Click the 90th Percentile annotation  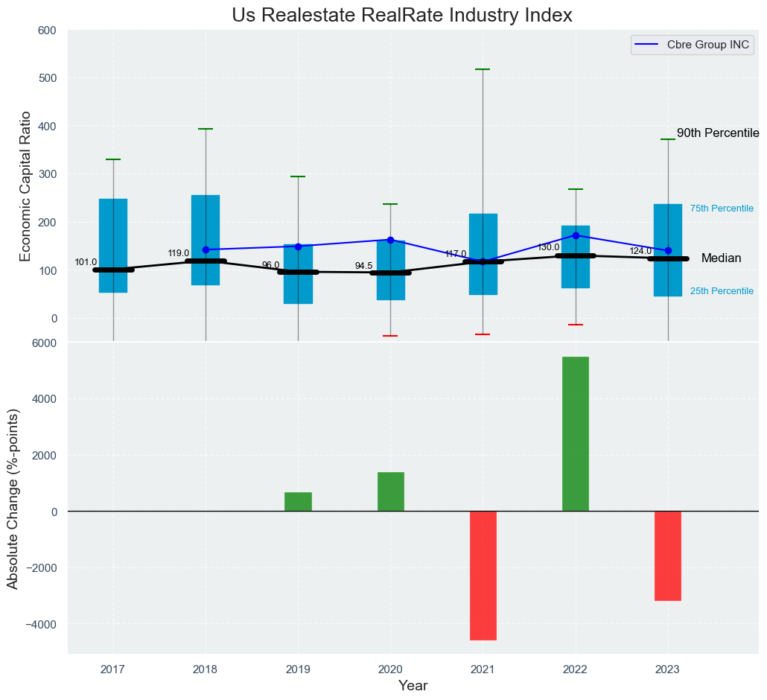tap(717, 133)
